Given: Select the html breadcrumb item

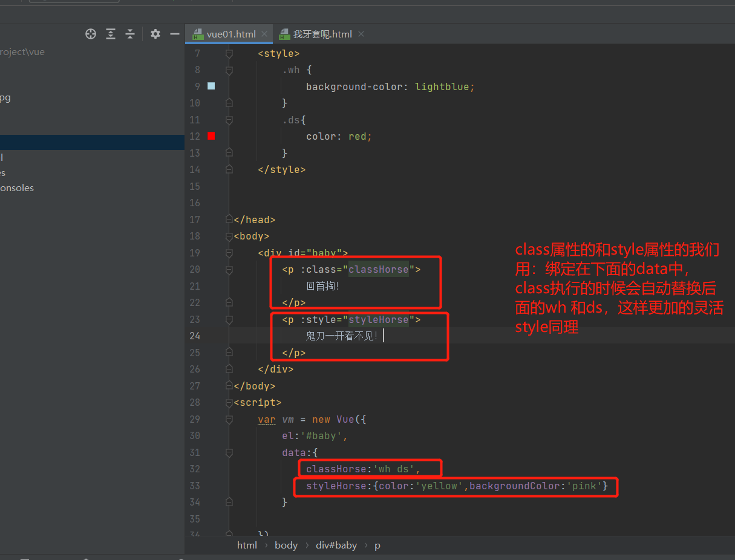Looking at the screenshot, I should (x=247, y=545).
